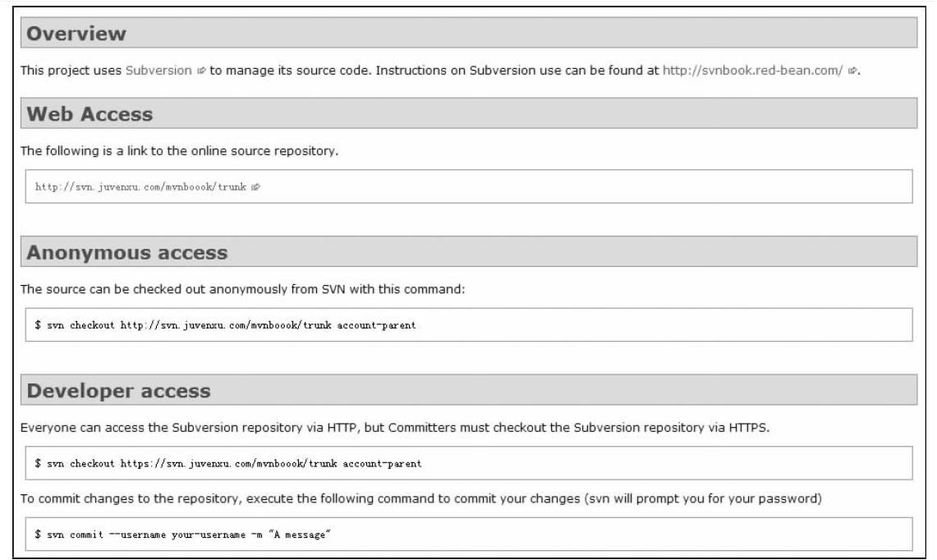Click the HTTPS svn checkout command
The height and width of the screenshot is (560, 937).
tap(227, 464)
